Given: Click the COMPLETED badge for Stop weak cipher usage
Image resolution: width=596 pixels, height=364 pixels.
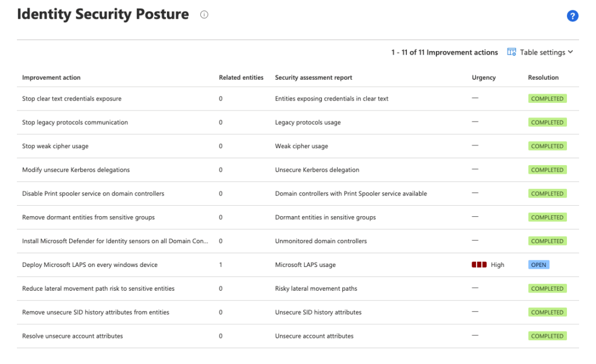Looking at the screenshot, I should (x=547, y=146).
